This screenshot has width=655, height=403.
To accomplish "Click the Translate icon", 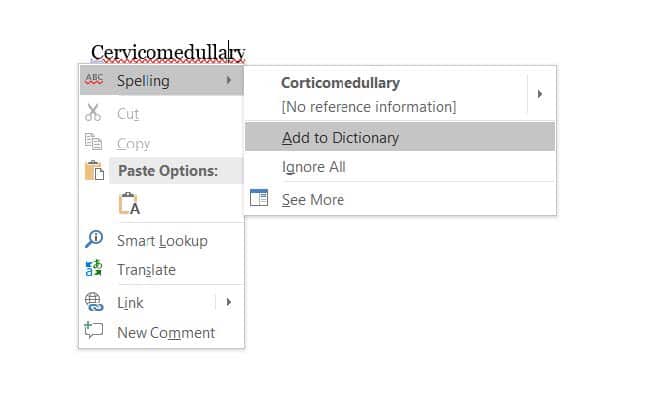I will click(94, 268).
